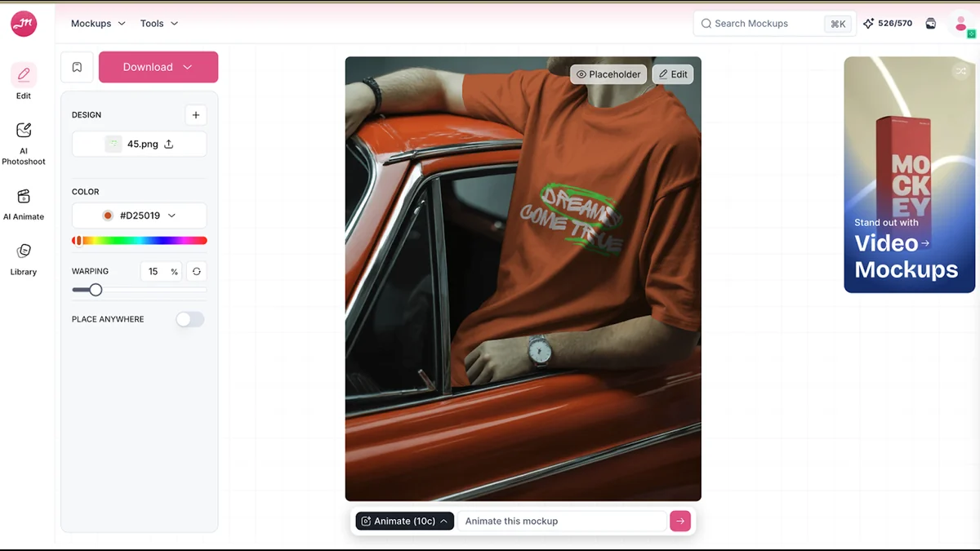980x551 pixels.
Task: Click the bookmark save icon
Action: [x=77, y=67]
